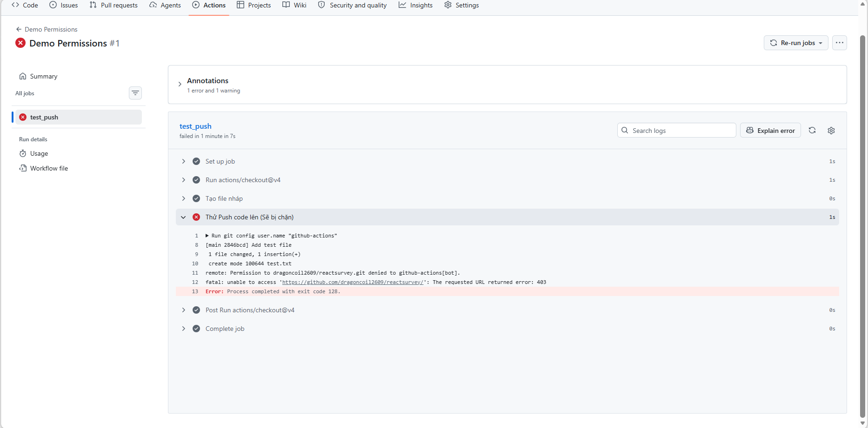Click the Copilot icon on Explain error
The image size is (868, 428).
pyautogui.click(x=750, y=130)
